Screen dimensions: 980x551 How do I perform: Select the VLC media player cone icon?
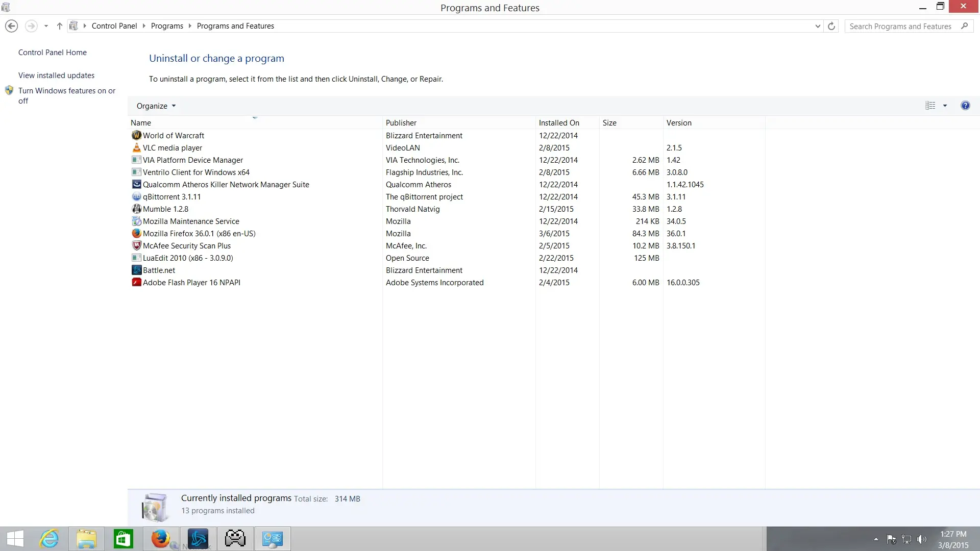[136, 148]
